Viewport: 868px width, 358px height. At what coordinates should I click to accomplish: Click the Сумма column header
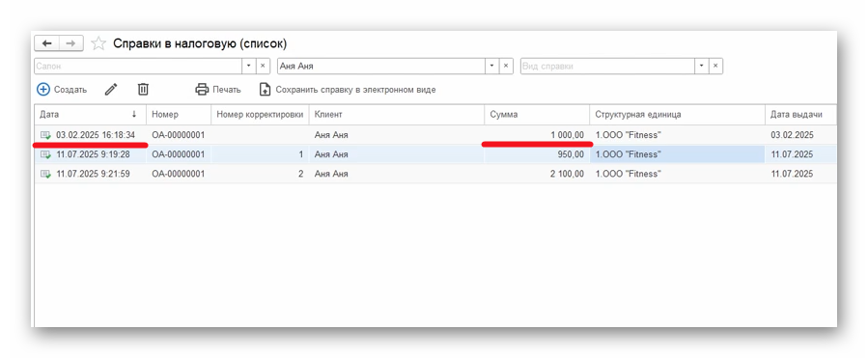point(537,115)
